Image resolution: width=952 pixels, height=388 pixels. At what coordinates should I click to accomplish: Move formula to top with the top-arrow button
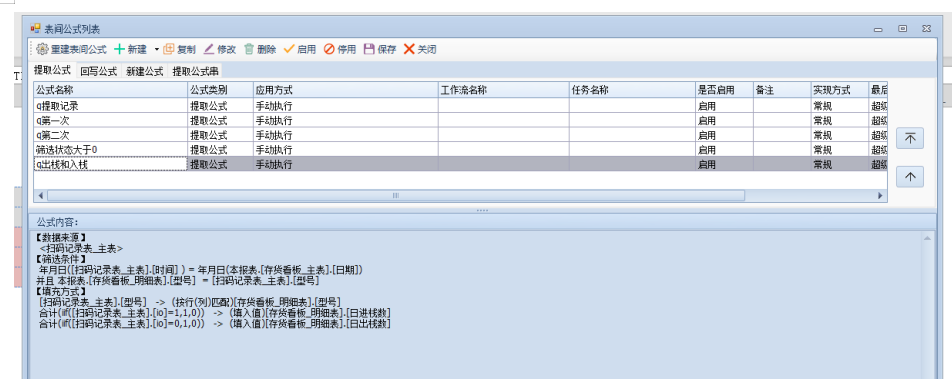910,138
